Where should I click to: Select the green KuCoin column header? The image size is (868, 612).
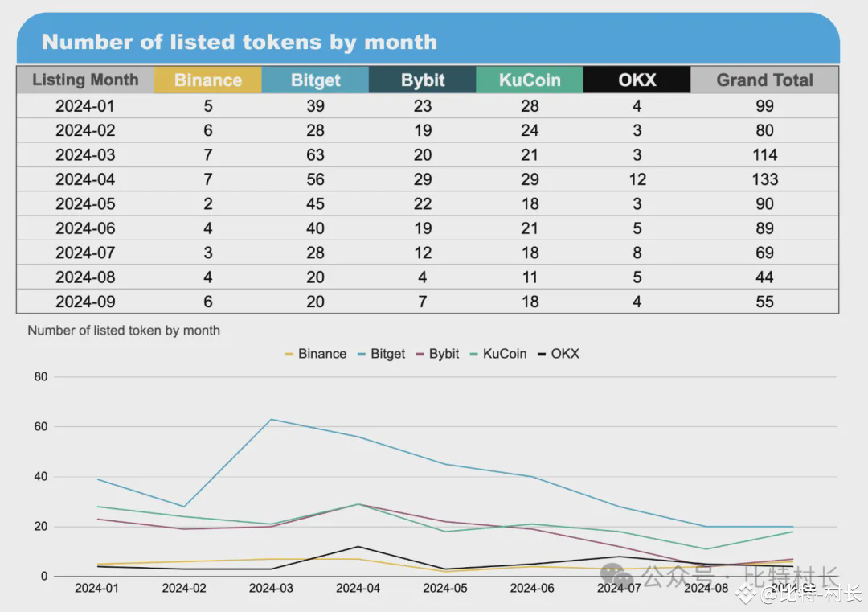pyautogui.click(x=530, y=80)
